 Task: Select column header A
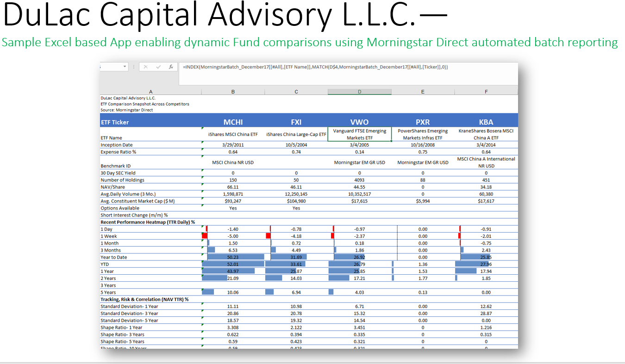coord(150,91)
